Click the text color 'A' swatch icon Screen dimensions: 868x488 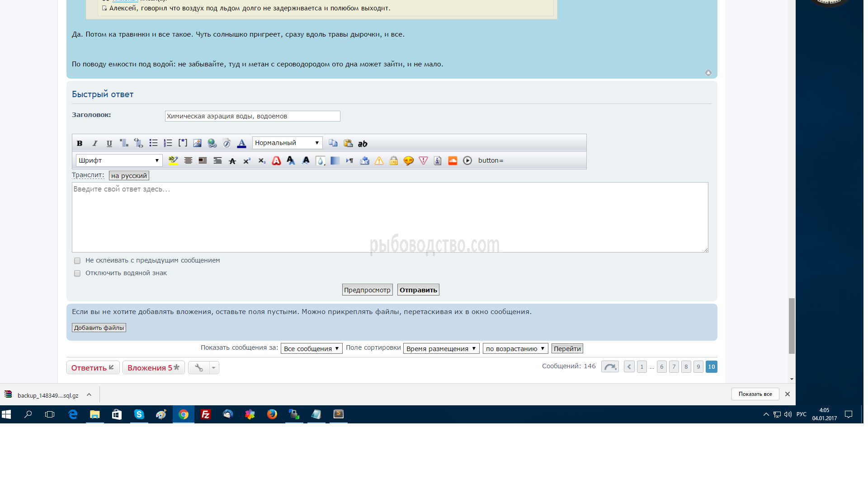pyautogui.click(x=241, y=143)
